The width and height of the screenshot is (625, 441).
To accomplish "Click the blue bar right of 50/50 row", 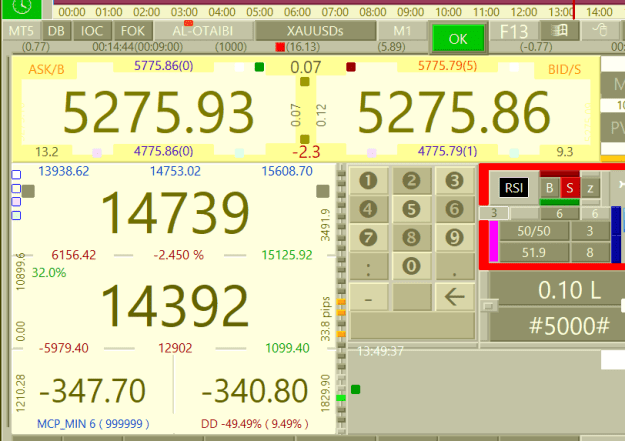I will (616, 234).
